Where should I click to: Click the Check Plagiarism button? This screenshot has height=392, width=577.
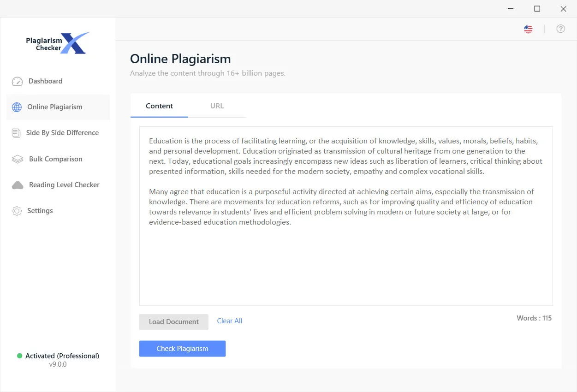click(x=182, y=348)
